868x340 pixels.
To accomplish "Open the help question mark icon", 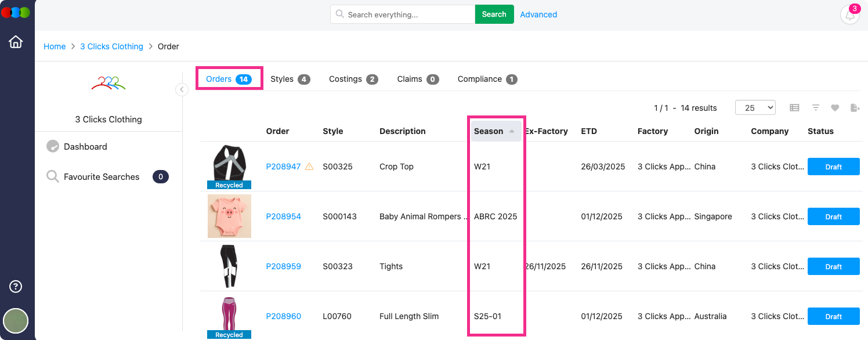I will click(16, 286).
